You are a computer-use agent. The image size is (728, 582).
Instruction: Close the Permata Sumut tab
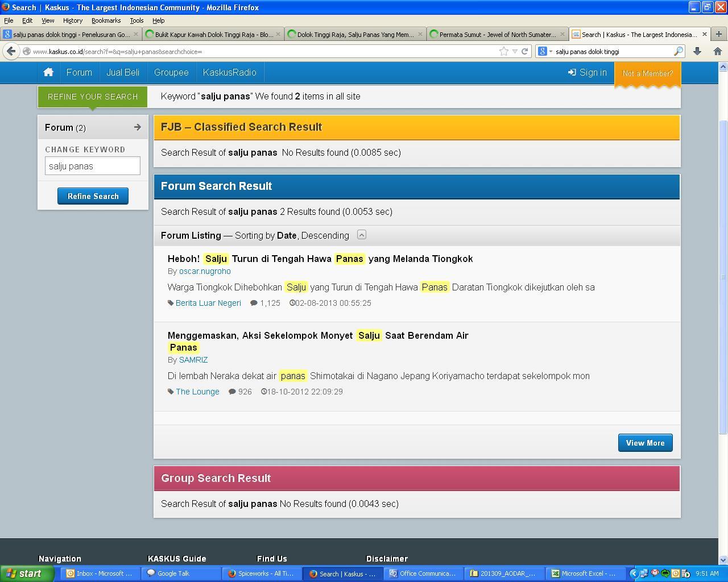[562, 34]
